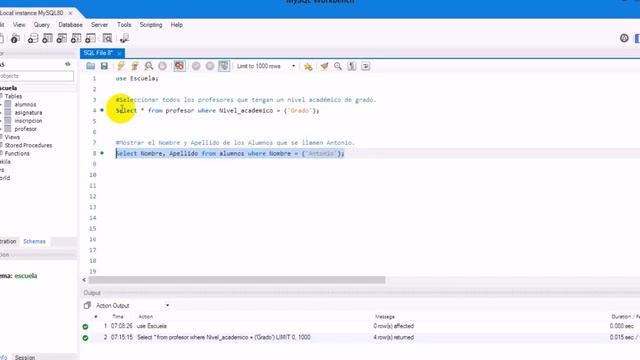Open the inspector for selected object icon
Screen dimensions: 640x360
click(15, 39)
